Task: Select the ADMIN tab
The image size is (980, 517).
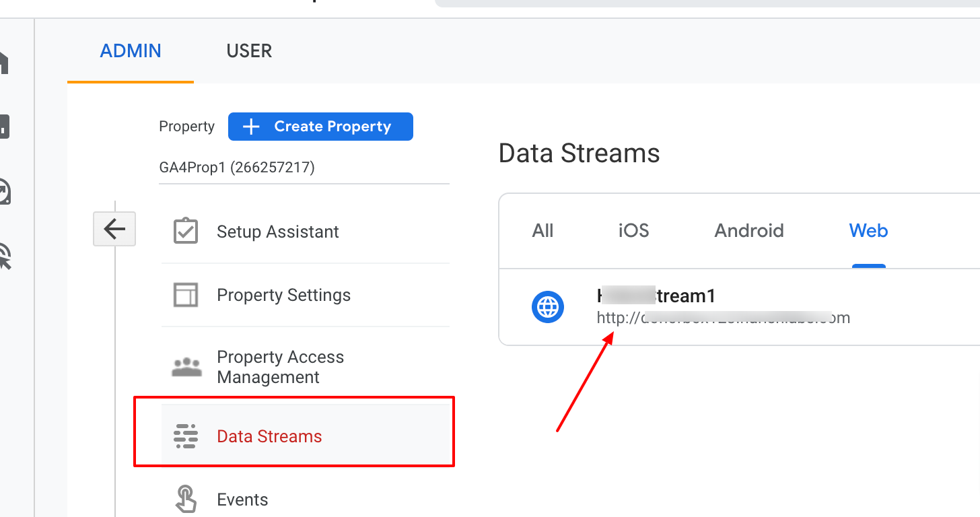Action: click(131, 51)
